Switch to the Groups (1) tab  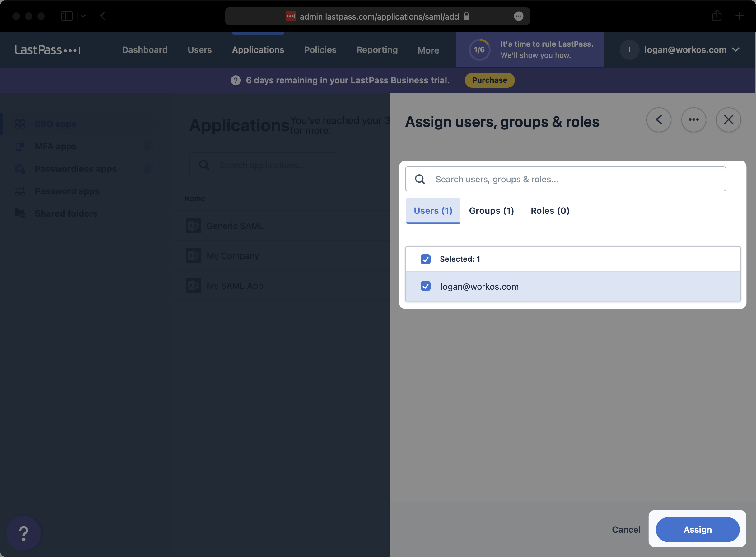point(491,210)
